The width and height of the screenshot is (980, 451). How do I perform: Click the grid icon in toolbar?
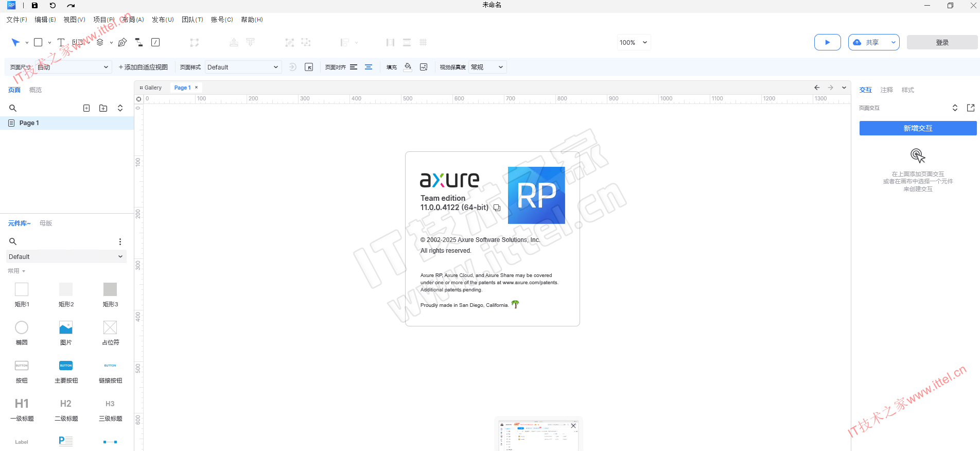pyautogui.click(x=423, y=42)
